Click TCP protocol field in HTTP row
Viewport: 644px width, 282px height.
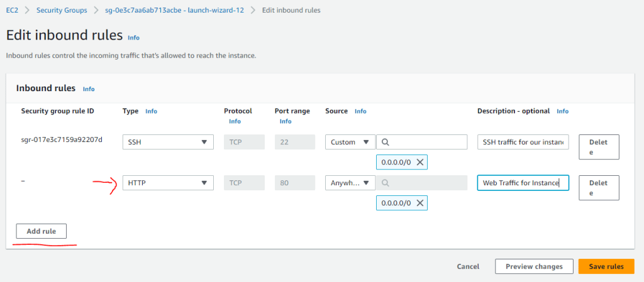pos(244,183)
